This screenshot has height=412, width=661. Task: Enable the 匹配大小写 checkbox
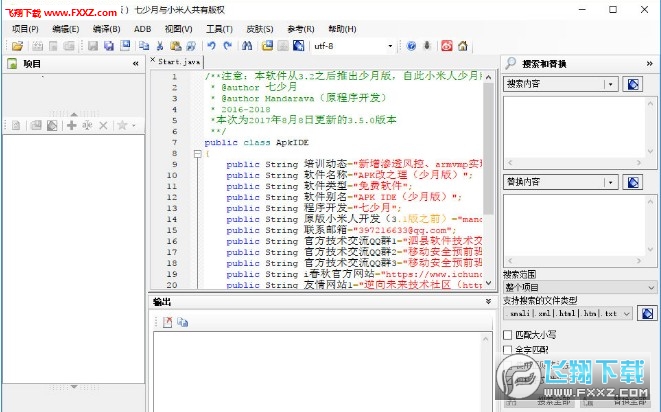point(508,336)
